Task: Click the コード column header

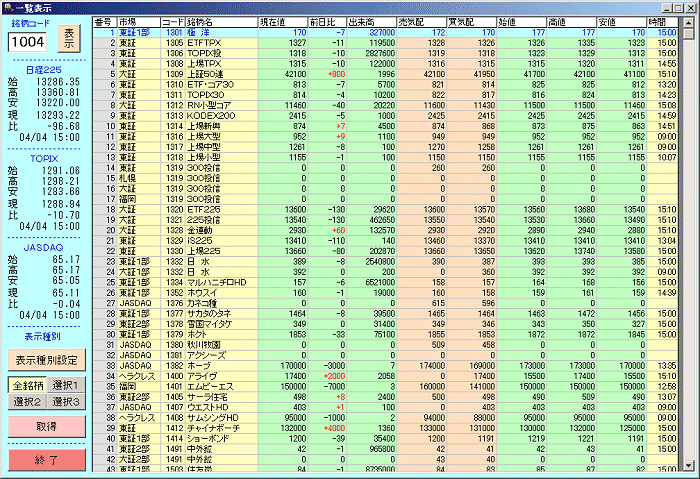Action: [x=173, y=22]
